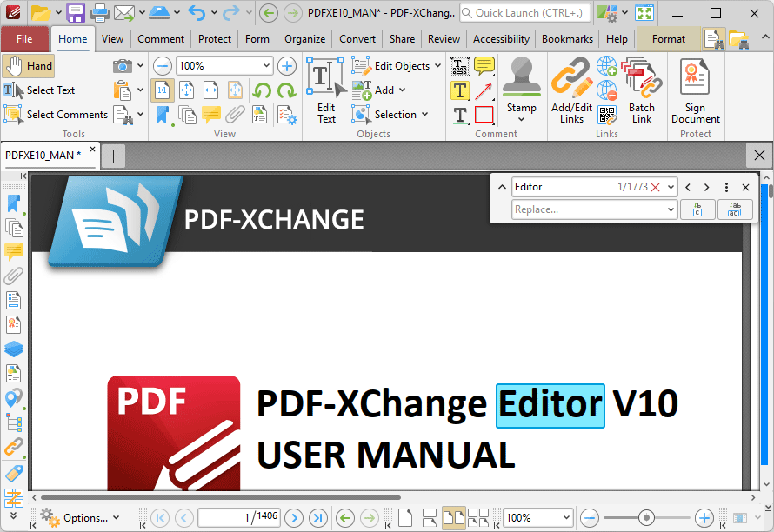This screenshot has height=532, width=774.
Task: Go to next search result
Action: pos(706,187)
